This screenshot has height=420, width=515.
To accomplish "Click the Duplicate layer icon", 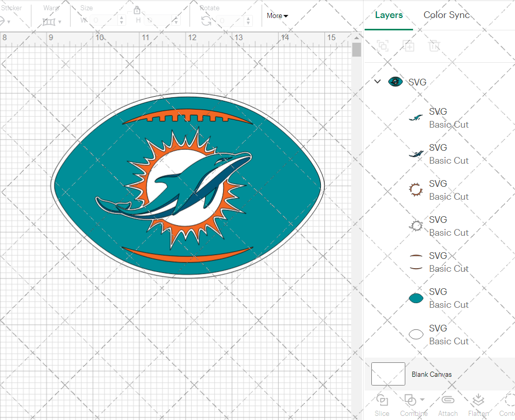I will click(408, 46).
